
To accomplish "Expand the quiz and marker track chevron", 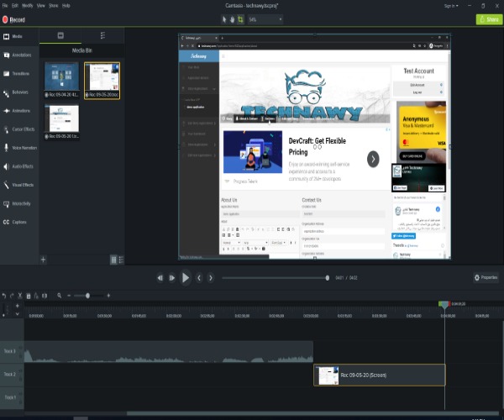I will [18, 314].
